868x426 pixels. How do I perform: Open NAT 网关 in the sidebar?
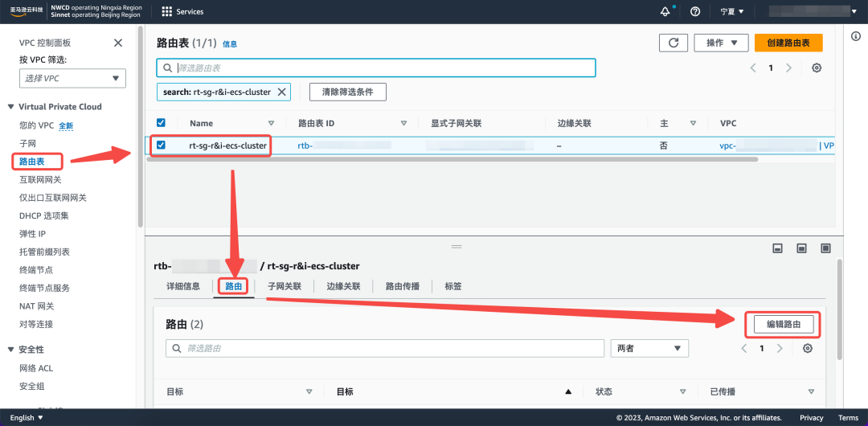(x=36, y=305)
